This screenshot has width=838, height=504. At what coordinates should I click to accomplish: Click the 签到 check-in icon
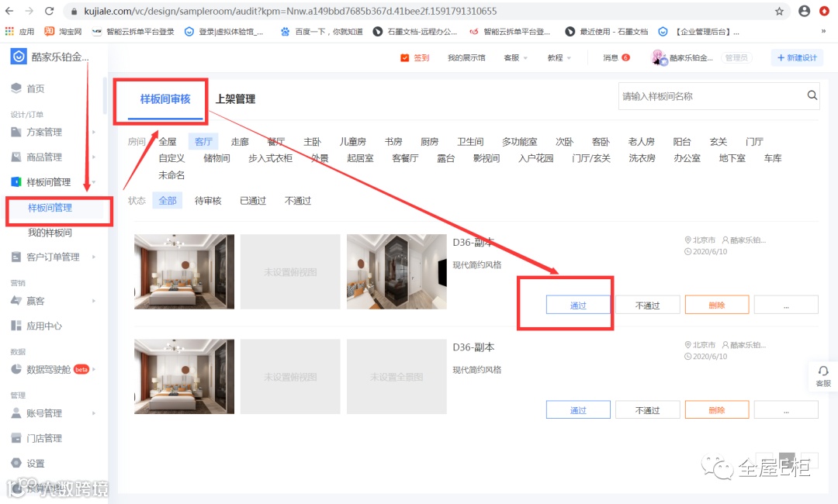[x=404, y=57]
